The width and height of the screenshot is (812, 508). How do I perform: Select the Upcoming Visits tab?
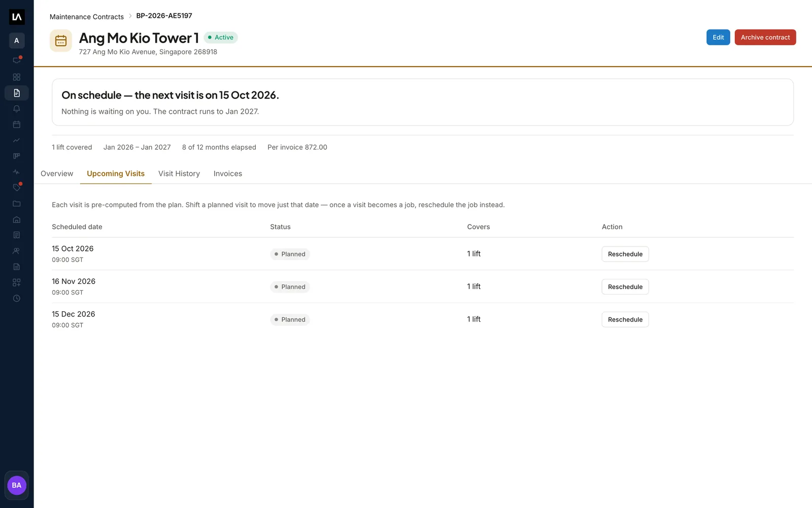pos(116,174)
